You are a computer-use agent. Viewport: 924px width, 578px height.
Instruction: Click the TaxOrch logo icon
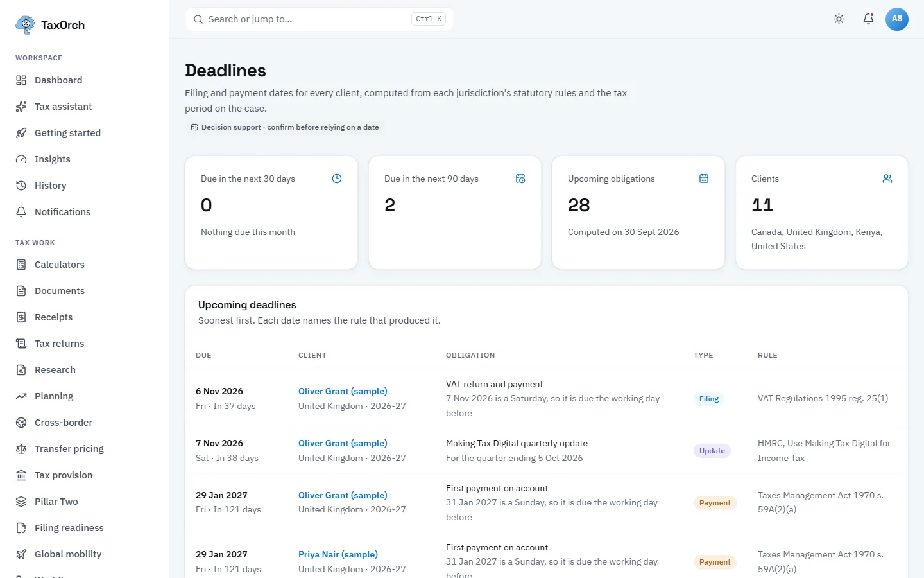point(25,25)
